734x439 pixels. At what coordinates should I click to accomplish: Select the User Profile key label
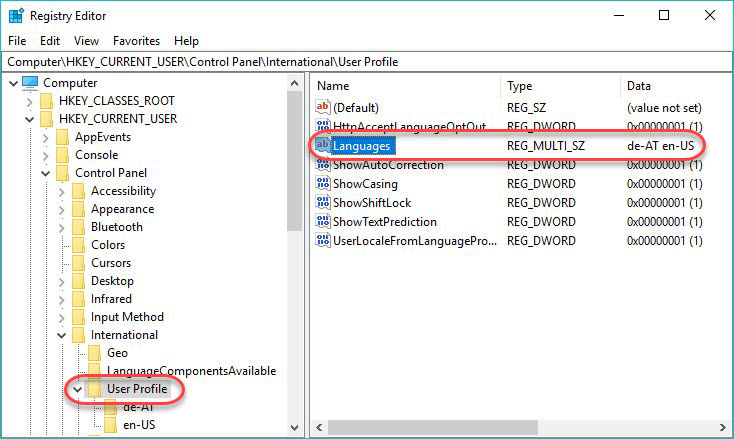[x=137, y=389]
